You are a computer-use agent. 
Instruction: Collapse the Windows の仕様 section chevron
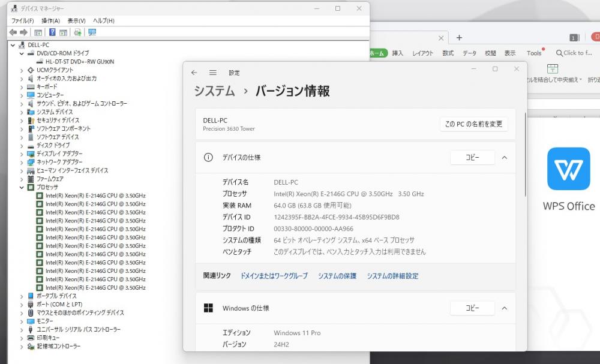(505, 308)
